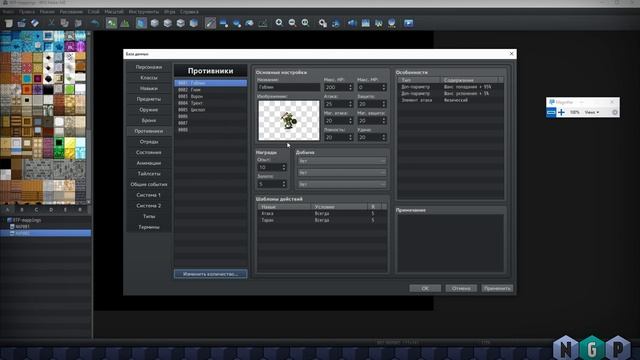Switch to the Отряды database tab
The image size is (640, 360).
149,142
